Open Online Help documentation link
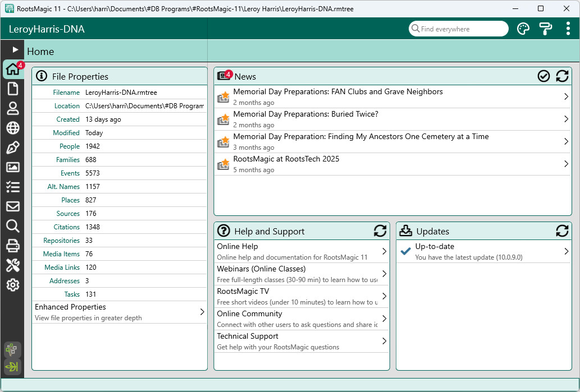This screenshot has height=392, width=580. (x=302, y=251)
